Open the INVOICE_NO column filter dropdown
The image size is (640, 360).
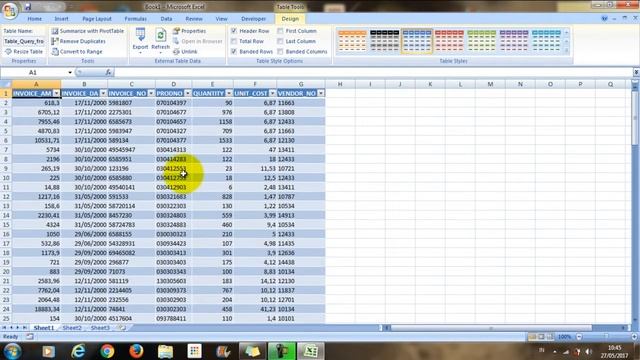click(x=151, y=93)
